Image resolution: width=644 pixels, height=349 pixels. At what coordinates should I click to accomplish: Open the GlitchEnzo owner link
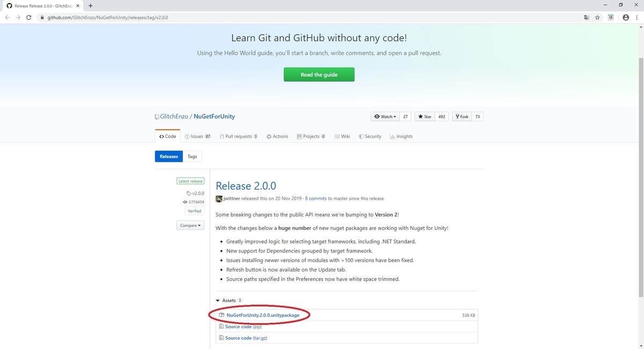[x=173, y=117]
